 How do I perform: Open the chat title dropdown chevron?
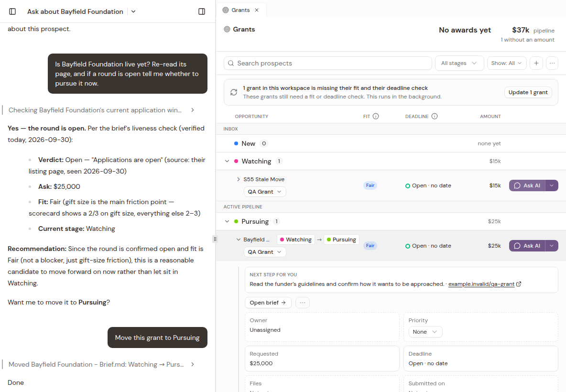pyautogui.click(x=133, y=11)
